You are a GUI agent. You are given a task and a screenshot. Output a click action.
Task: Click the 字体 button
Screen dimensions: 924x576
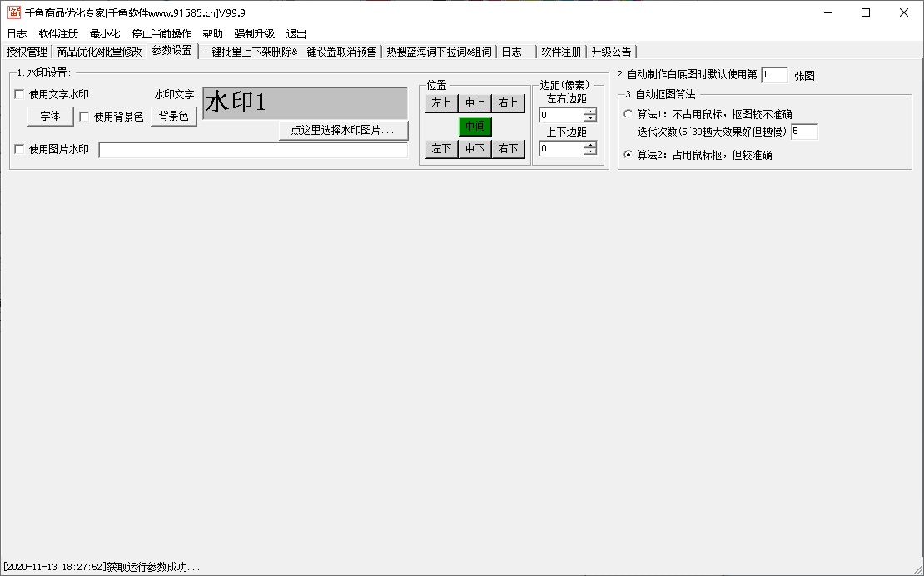click(x=50, y=117)
